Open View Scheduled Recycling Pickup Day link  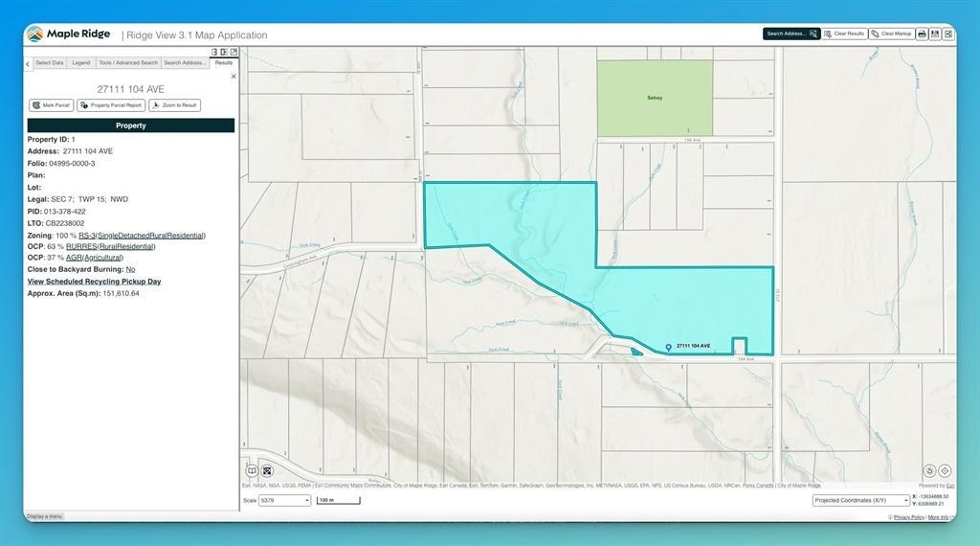click(94, 282)
